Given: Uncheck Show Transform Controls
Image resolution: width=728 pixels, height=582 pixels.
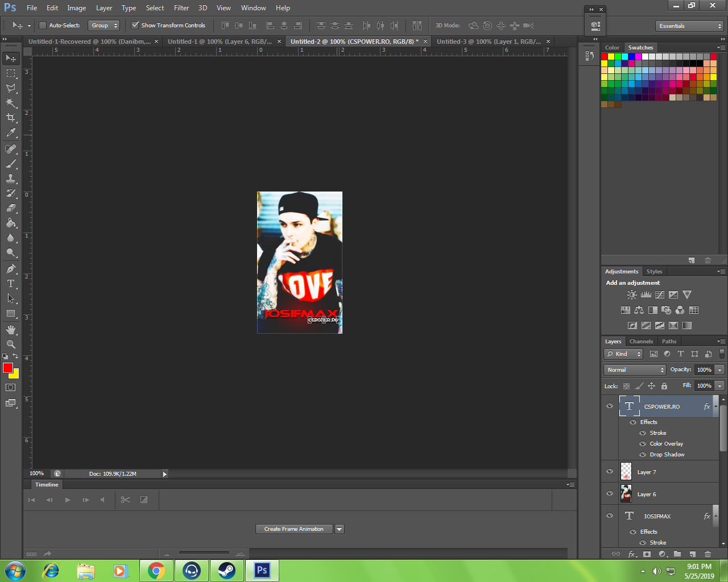Looking at the screenshot, I should (x=135, y=26).
